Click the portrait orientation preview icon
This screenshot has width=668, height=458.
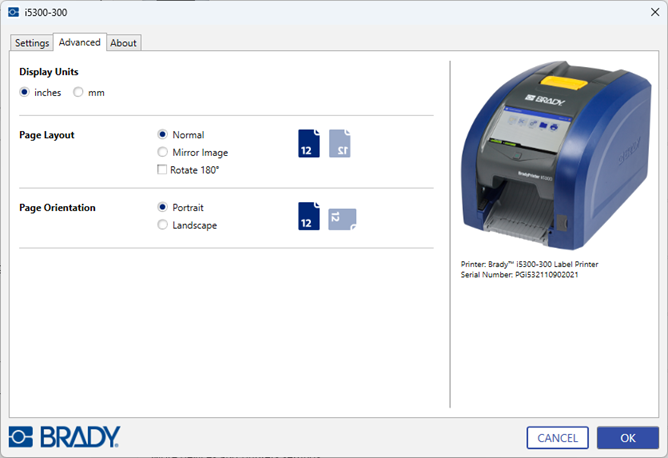pyautogui.click(x=309, y=216)
